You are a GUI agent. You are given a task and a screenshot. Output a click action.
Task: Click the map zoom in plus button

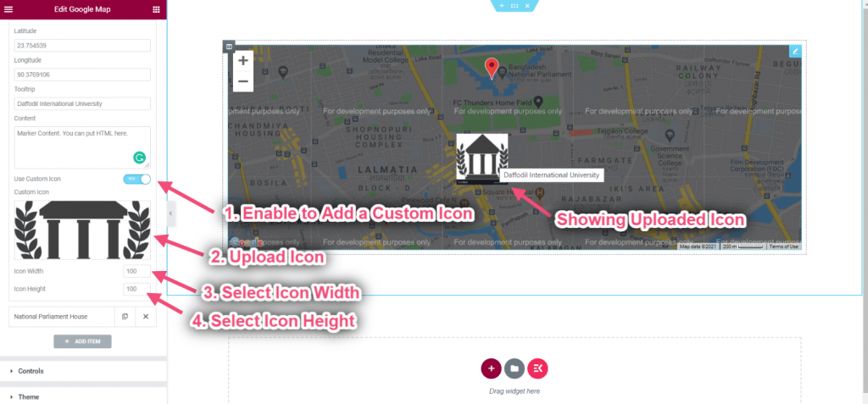[x=243, y=61]
